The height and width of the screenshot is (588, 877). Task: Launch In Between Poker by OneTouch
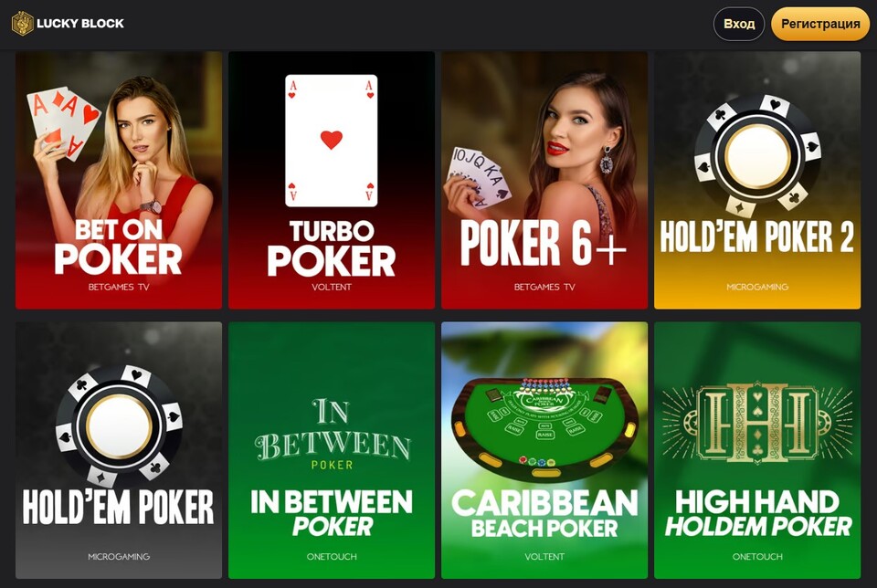(x=332, y=450)
